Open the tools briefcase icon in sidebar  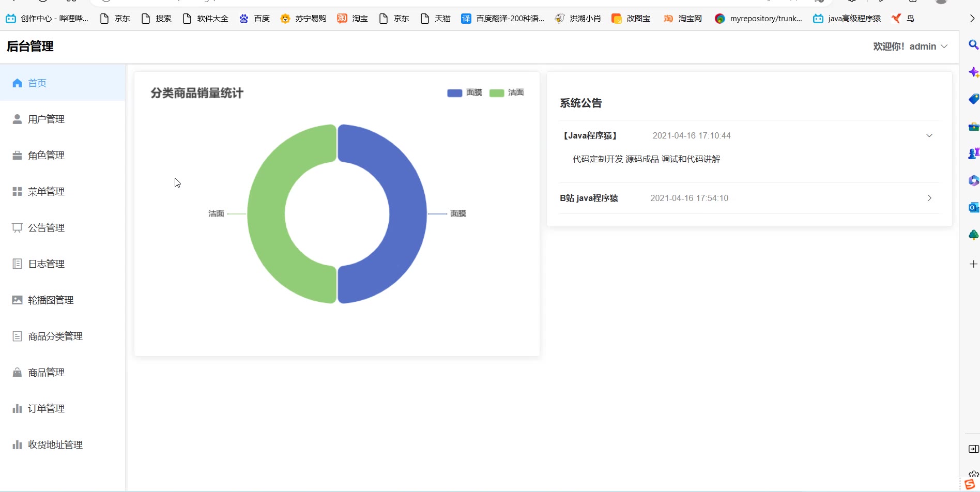[x=973, y=126]
